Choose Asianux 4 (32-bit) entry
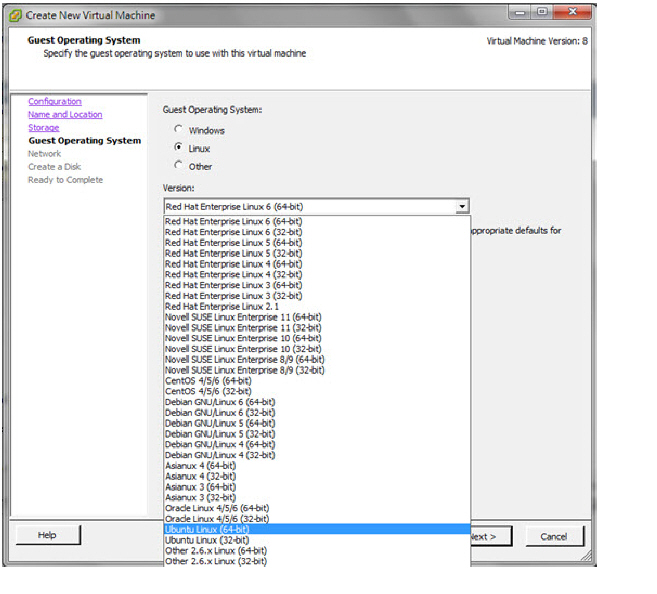The height and width of the screenshot is (594, 657). (x=317, y=477)
